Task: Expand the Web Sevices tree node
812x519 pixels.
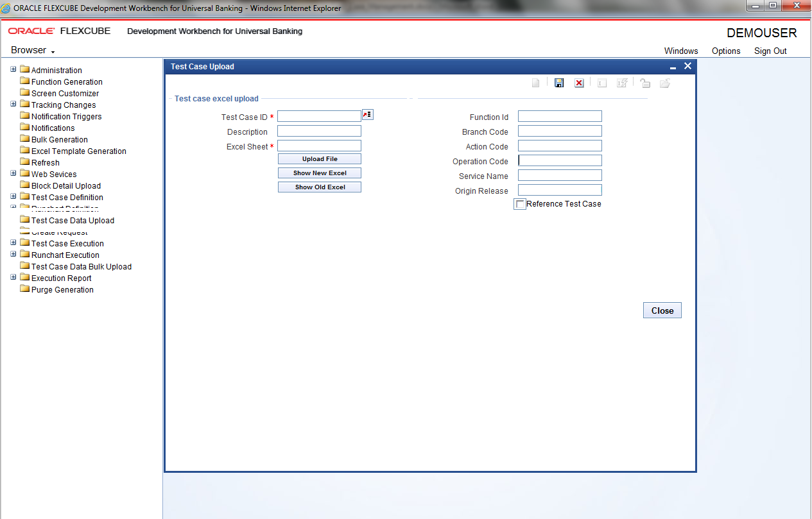Action: 13,173
